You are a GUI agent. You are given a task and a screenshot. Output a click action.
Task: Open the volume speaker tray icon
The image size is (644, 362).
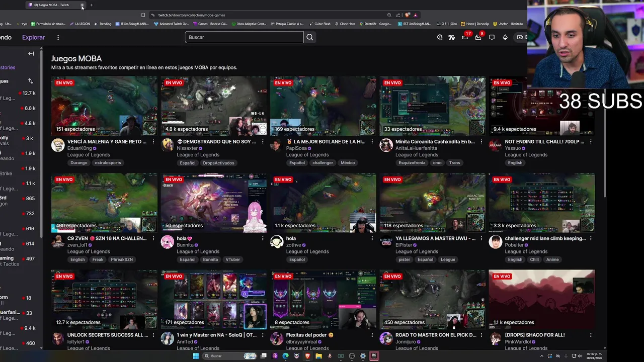tap(580, 356)
